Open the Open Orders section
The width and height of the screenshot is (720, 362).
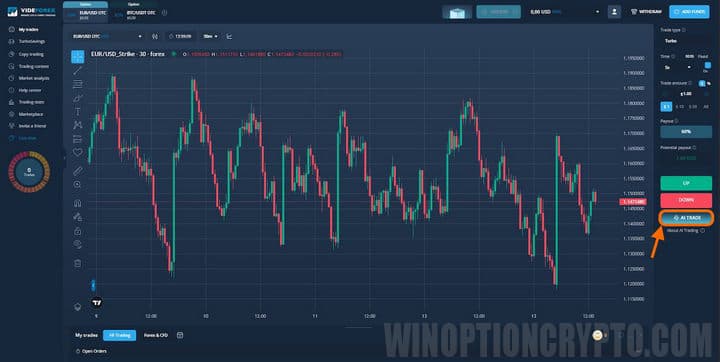pyautogui.click(x=92, y=351)
